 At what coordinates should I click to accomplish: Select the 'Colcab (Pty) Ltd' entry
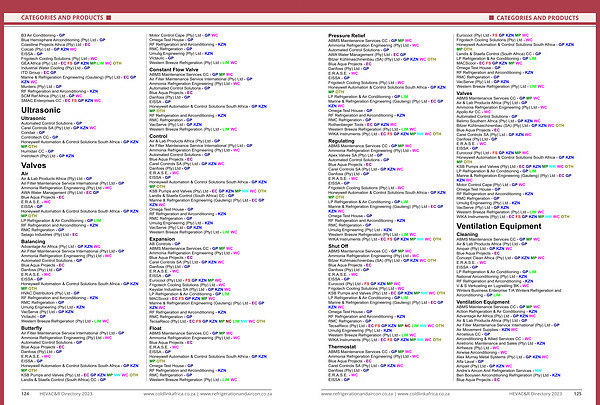coord(49,49)
